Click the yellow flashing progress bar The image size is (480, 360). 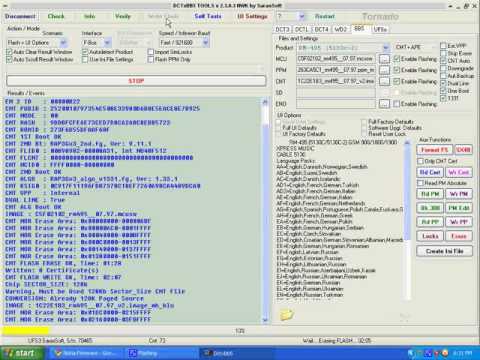[26, 331]
